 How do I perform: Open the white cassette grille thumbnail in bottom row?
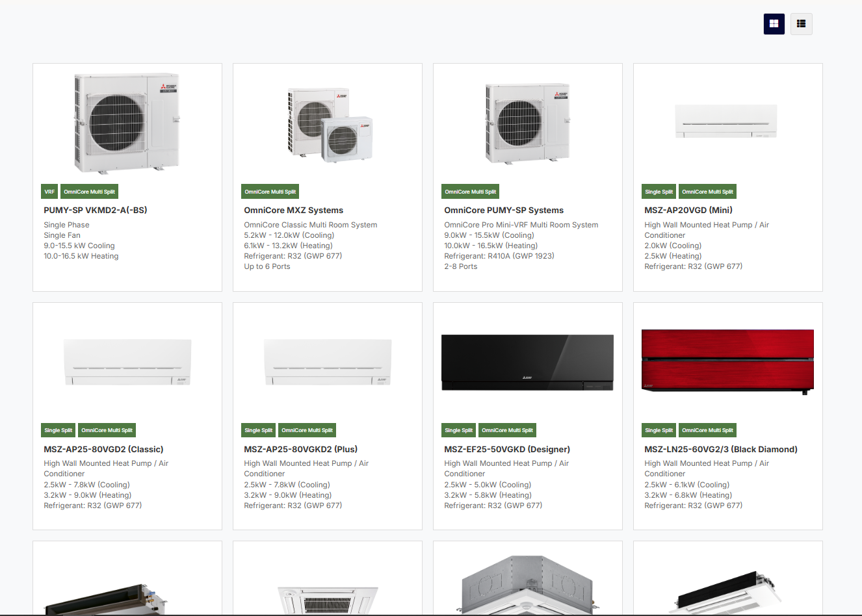tap(328, 600)
